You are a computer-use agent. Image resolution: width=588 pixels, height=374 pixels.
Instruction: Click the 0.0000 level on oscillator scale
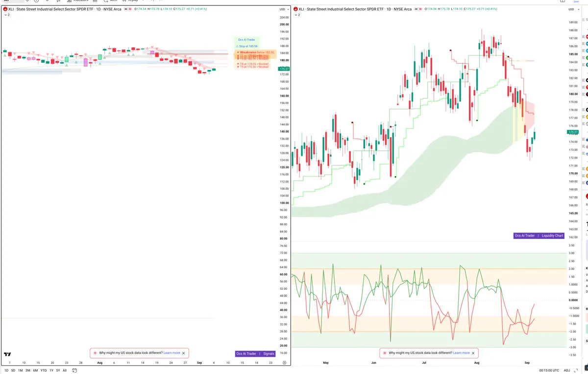tap(573, 300)
